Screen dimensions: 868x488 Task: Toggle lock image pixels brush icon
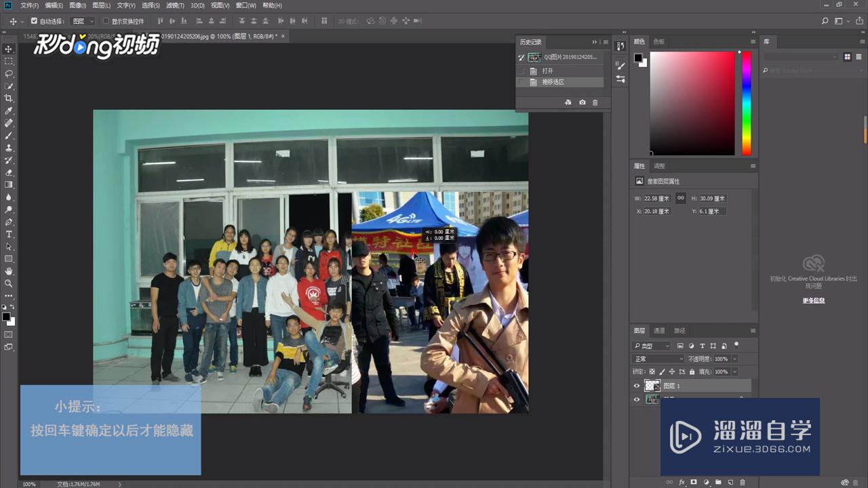click(x=662, y=371)
